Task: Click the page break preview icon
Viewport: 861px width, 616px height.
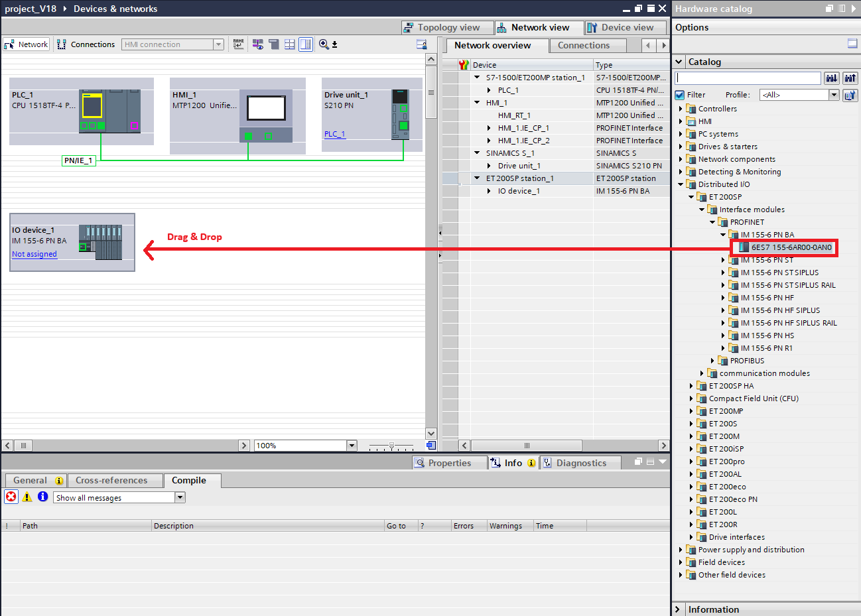Action: [274, 44]
